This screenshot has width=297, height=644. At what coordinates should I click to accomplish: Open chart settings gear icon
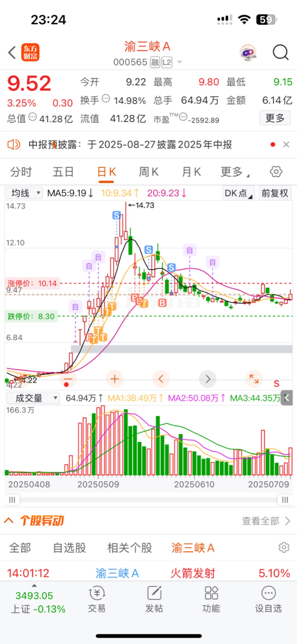tap(276, 172)
